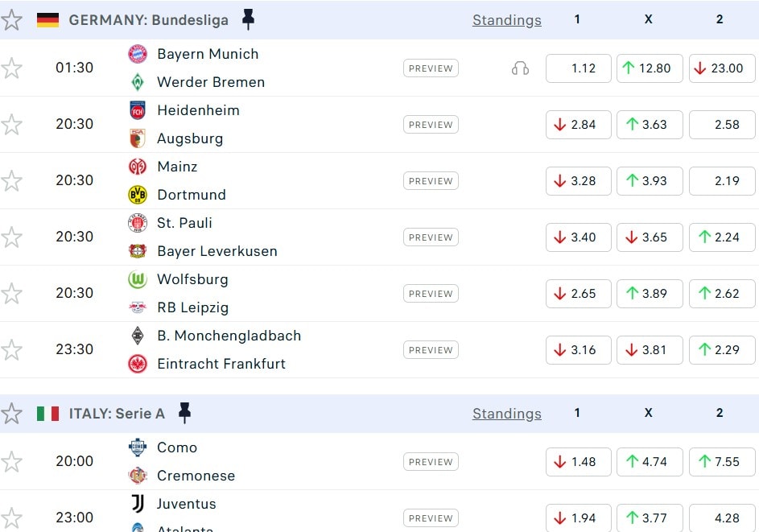
Task: Click the Eintracht Frankfurt team crest
Action: [138, 364]
